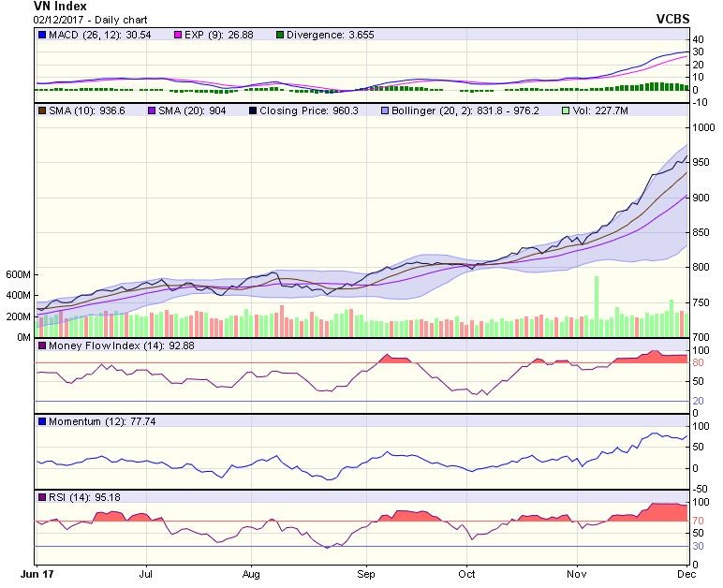Select the Money Flow Index legend marker
Viewport: 723px width, 588px height.
click(41, 346)
